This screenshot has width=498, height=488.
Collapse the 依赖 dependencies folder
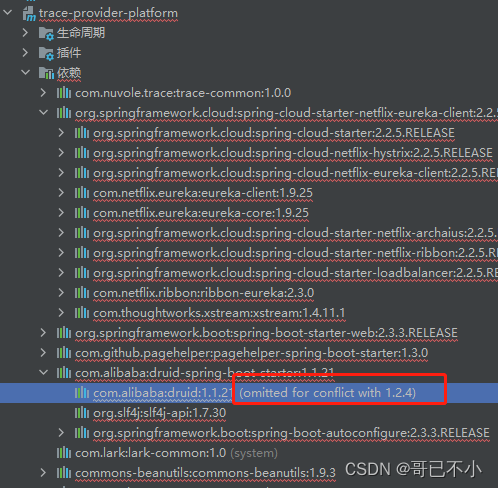click(25, 72)
